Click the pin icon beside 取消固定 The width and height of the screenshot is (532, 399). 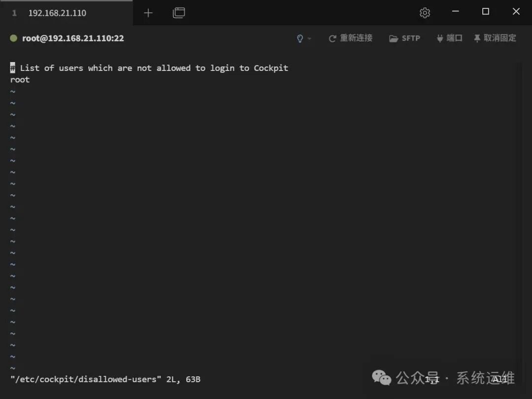tap(477, 38)
